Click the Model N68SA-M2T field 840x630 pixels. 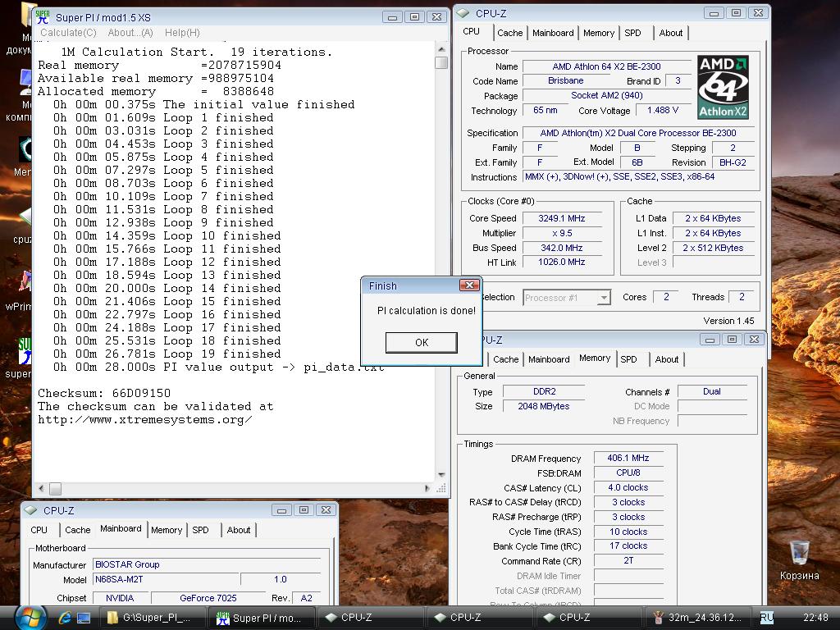tap(166, 580)
